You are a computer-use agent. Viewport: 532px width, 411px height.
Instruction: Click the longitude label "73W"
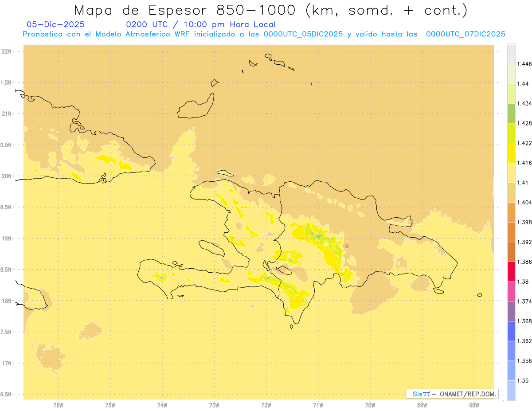point(214,405)
